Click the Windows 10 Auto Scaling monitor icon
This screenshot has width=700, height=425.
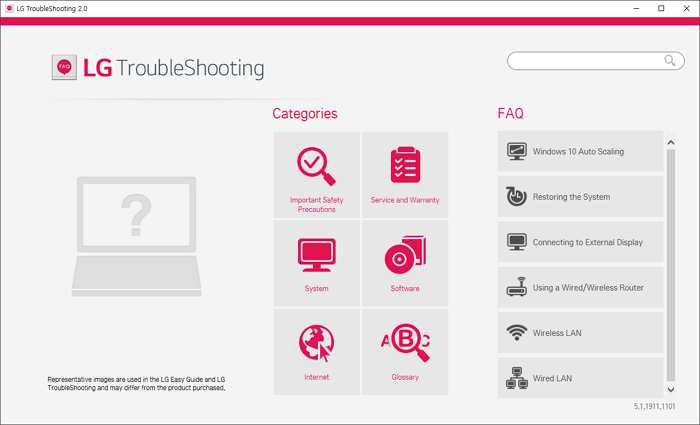click(517, 151)
